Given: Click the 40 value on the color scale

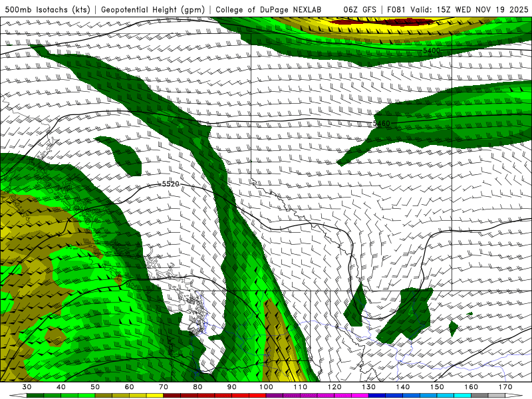Looking at the screenshot, I should [61, 387].
